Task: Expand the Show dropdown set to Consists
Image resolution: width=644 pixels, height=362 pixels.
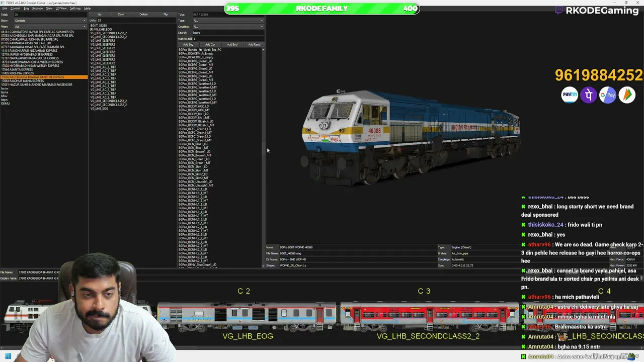Action: coord(50,21)
